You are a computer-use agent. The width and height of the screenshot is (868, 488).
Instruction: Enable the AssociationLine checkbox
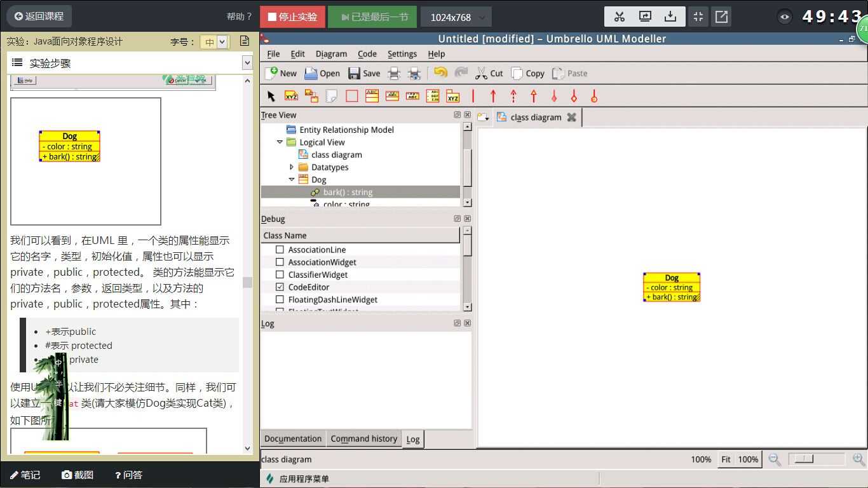point(280,250)
